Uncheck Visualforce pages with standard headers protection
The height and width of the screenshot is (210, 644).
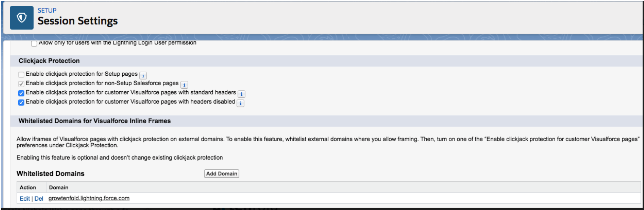click(x=21, y=93)
